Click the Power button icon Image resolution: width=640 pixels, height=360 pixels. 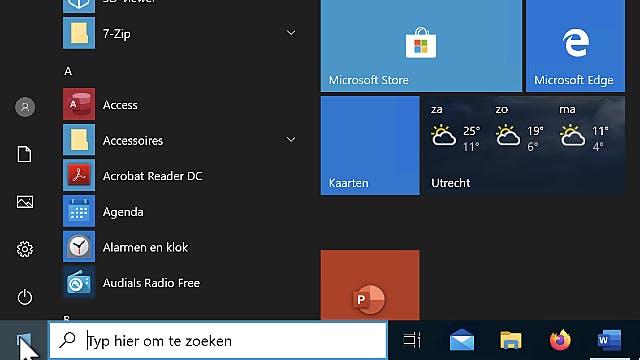[25, 297]
